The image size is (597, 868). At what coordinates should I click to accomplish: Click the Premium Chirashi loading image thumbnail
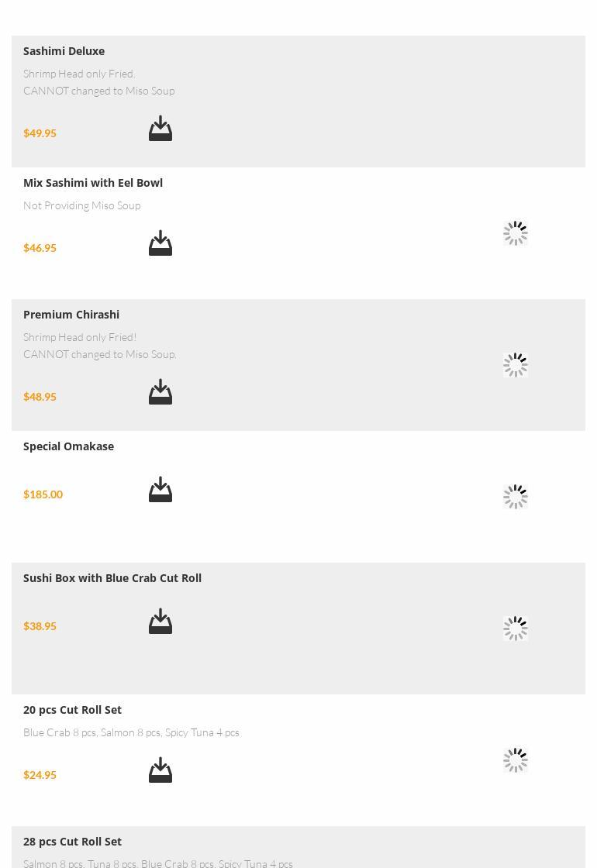[x=516, y=365]
